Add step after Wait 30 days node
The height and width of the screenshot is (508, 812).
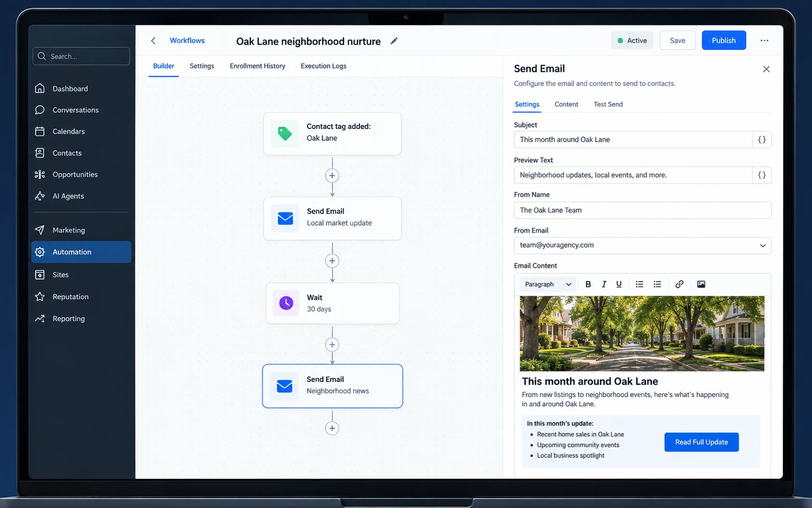332,345
